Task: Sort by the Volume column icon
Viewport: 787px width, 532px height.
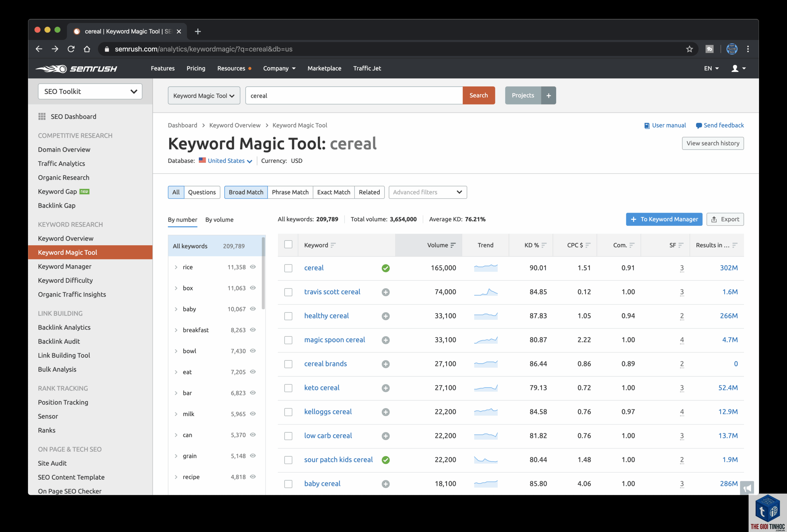Action: [x=453, y=245]
